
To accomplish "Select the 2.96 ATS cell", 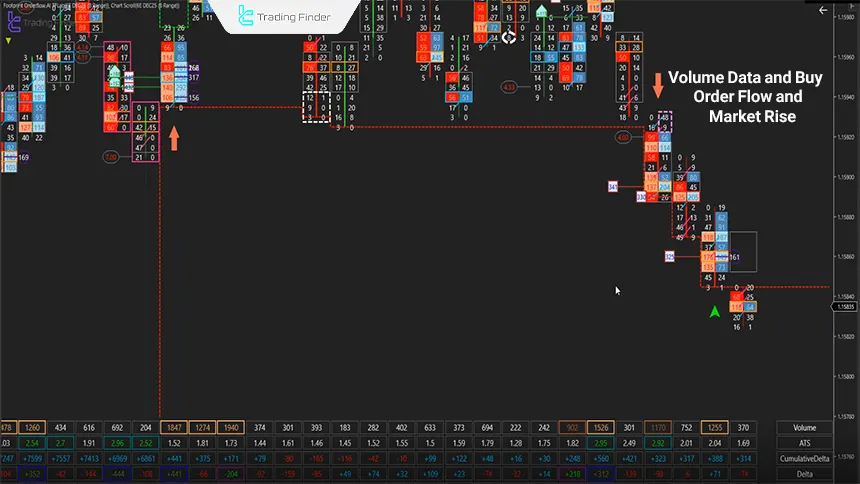I will [117, 443].
